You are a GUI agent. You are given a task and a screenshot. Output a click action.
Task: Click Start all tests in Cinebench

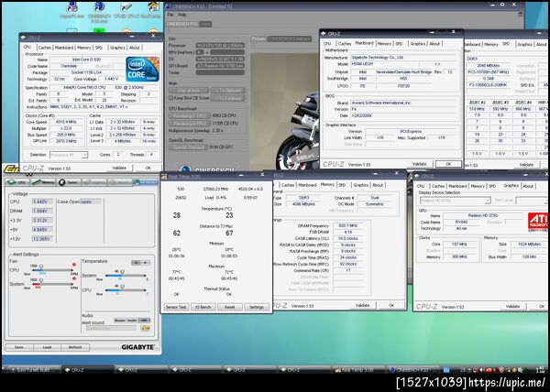pyautogui.click(x=189, y=91)
